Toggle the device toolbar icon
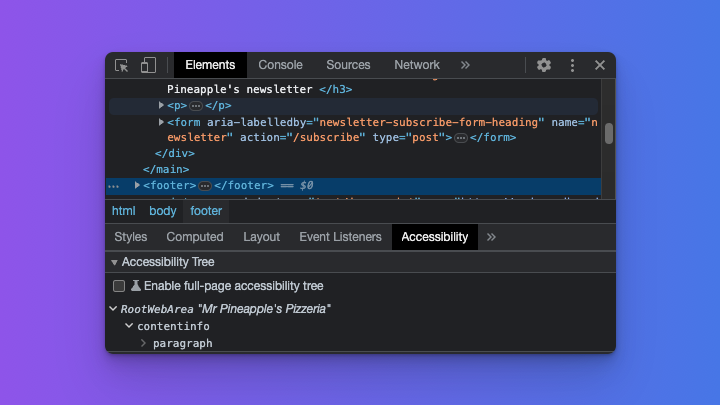This screenshot has width=720, height=405. [148, 65]
